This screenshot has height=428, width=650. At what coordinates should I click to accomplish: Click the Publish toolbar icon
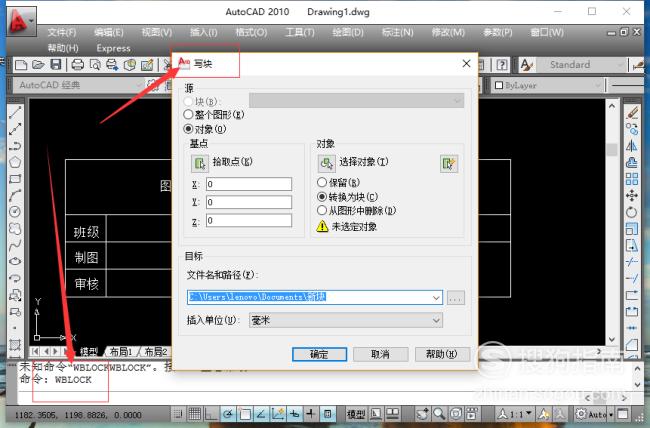(x=112, y=65)
